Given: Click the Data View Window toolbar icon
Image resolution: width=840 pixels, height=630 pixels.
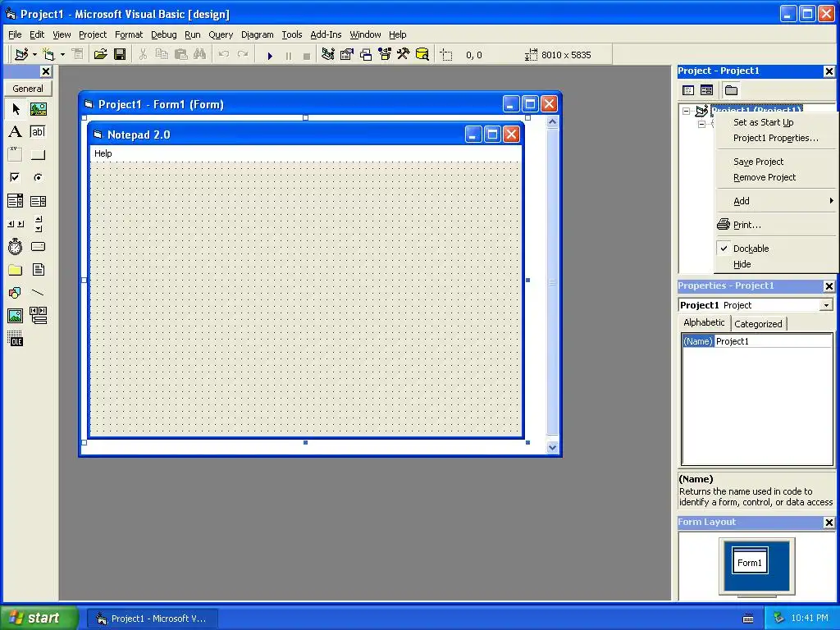Looking at the screenshot, I should (422, 55).
